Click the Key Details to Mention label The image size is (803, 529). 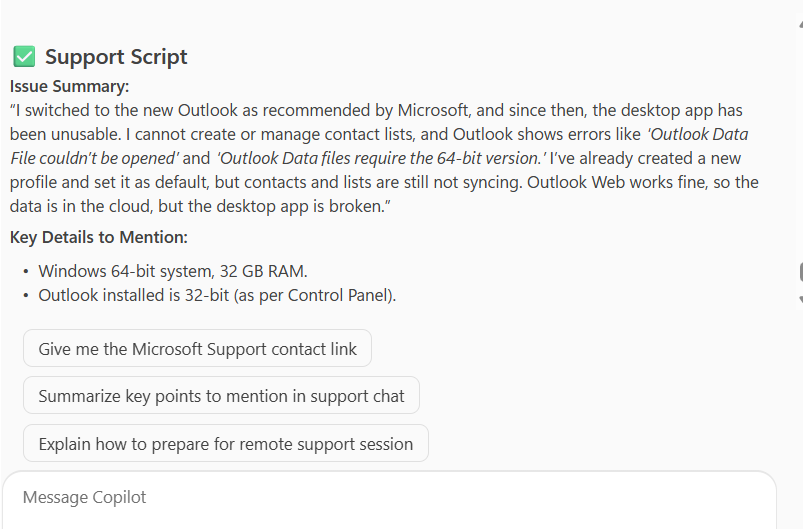[99, 237]
